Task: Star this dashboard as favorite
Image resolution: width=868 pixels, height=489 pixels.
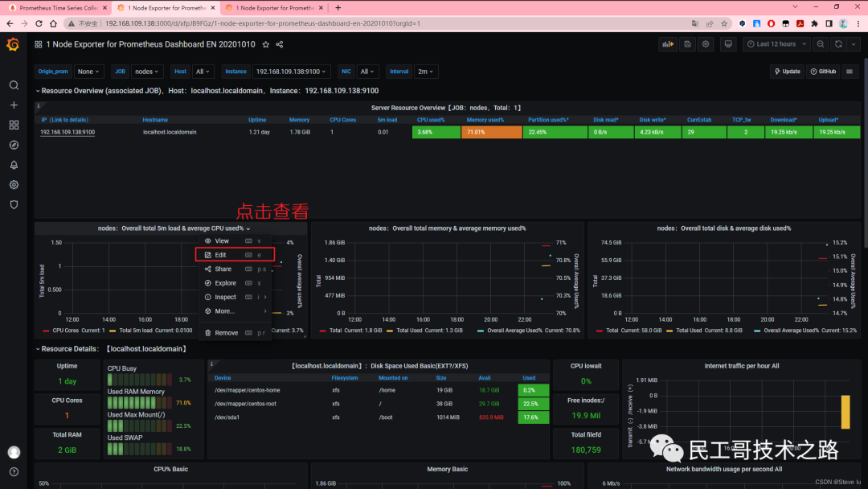Action: [x=266, y=44]
